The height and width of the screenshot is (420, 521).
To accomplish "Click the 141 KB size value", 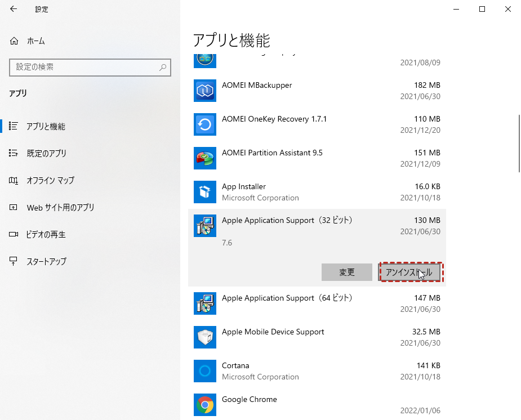I will pyautogui.click(x=428, y=365).
